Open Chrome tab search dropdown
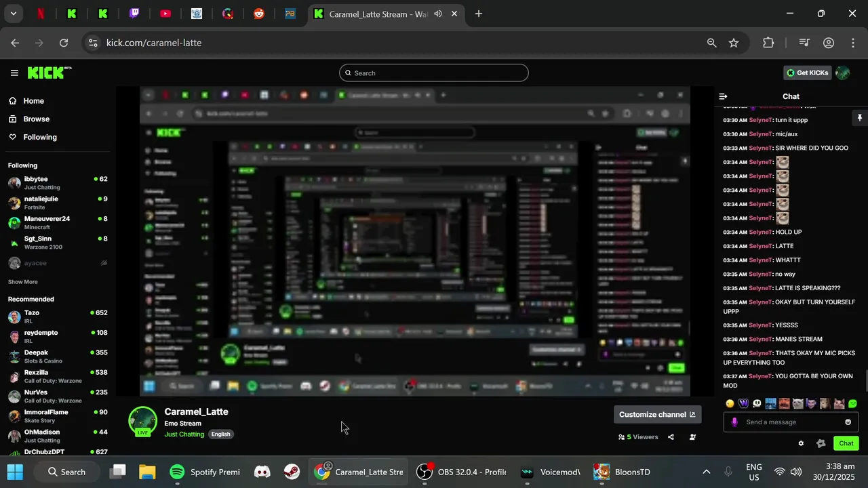 click(13, 14)
